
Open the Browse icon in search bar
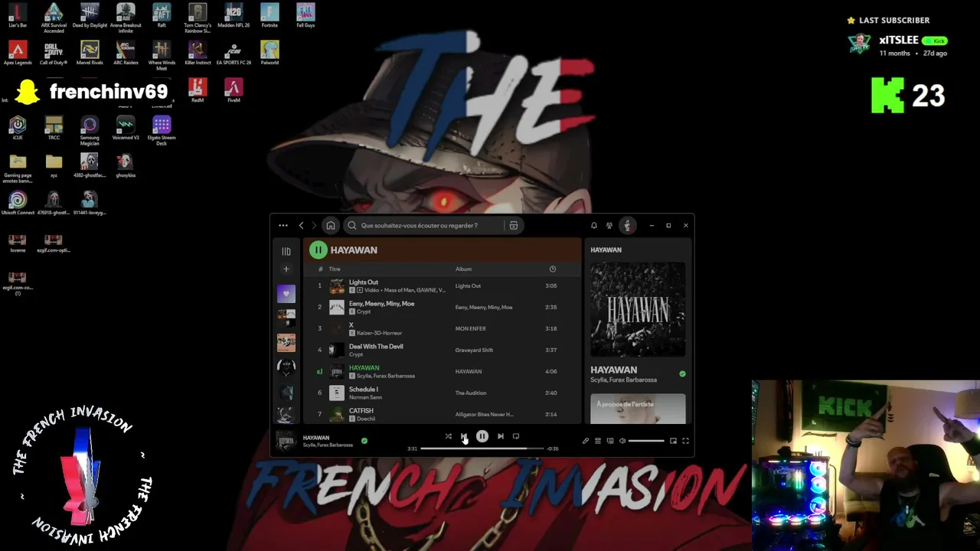514,226
